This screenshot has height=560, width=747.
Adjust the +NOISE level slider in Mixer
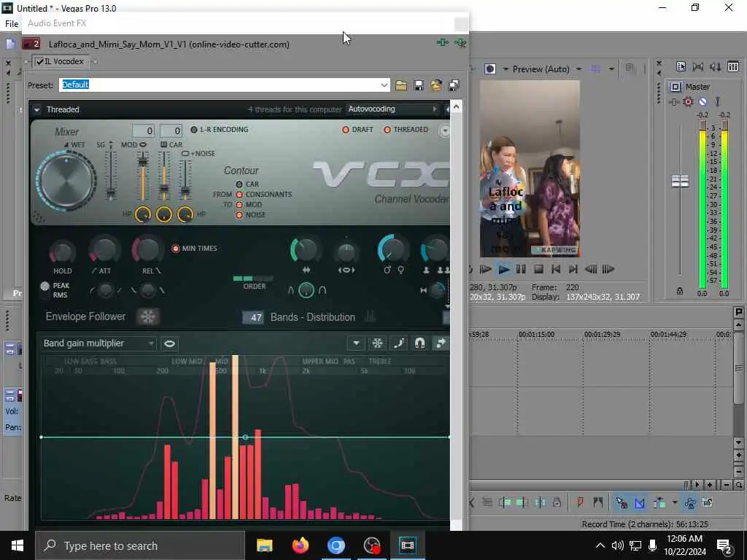pos(185,192)
